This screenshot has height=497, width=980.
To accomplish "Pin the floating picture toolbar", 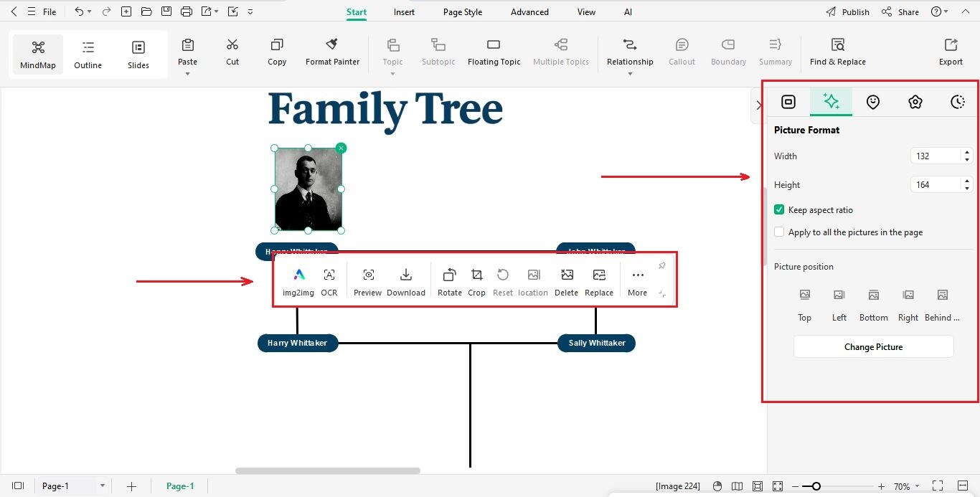I will (661, 265).
